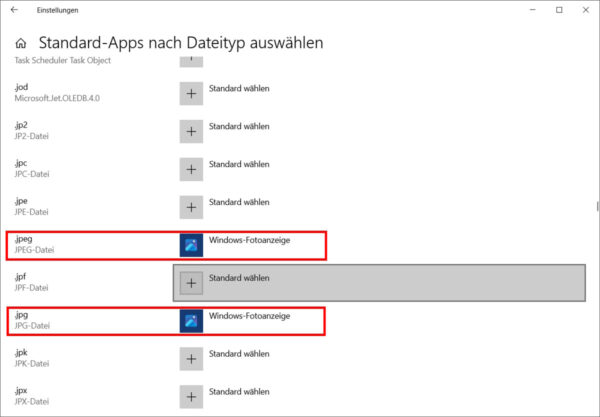The width and height of the screenshot is (600, 417).
Task: Click the 'JPG-Datei' description
Action: (x=32, y=326)
